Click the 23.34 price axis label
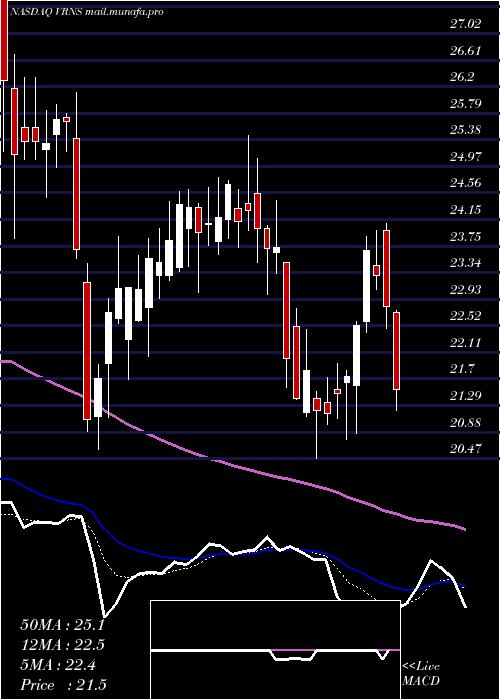This screenshot has width=500, height=700. pos(466,263)
